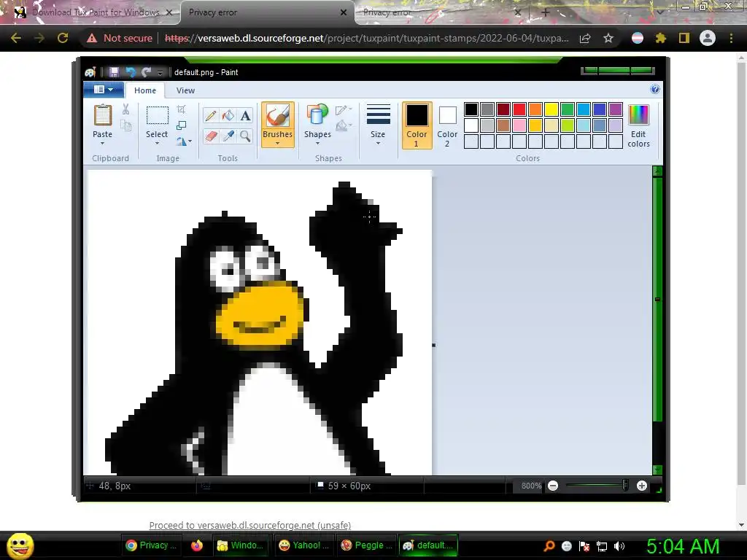
Task: Toggle Chrome side panel icon
Action: pyautogui.click(x=684, y=38)
